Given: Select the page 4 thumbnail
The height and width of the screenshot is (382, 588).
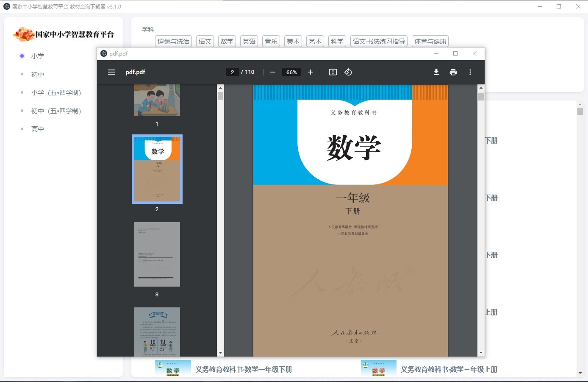Looking at the screenshot, I should click(157, 332).
